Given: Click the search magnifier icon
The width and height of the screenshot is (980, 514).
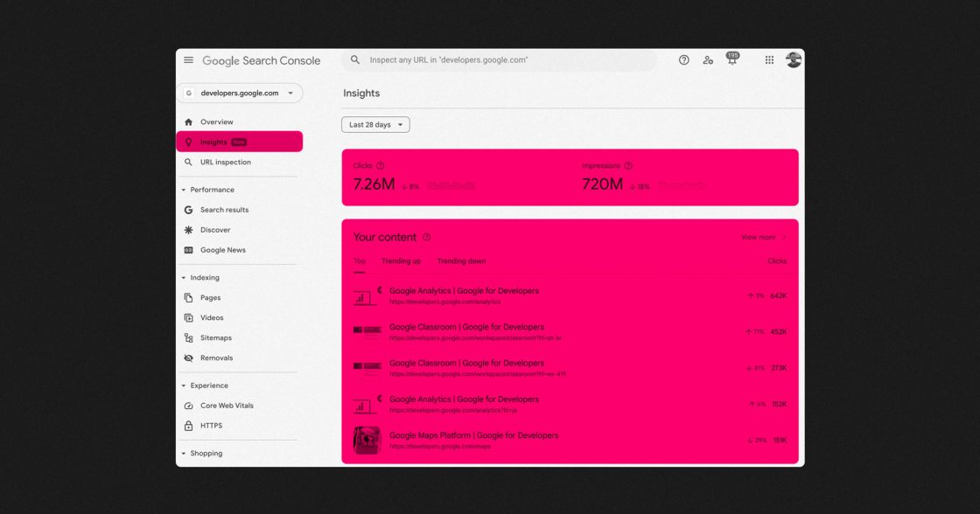Looking at the screenshot, I should (x=355, y=60).
